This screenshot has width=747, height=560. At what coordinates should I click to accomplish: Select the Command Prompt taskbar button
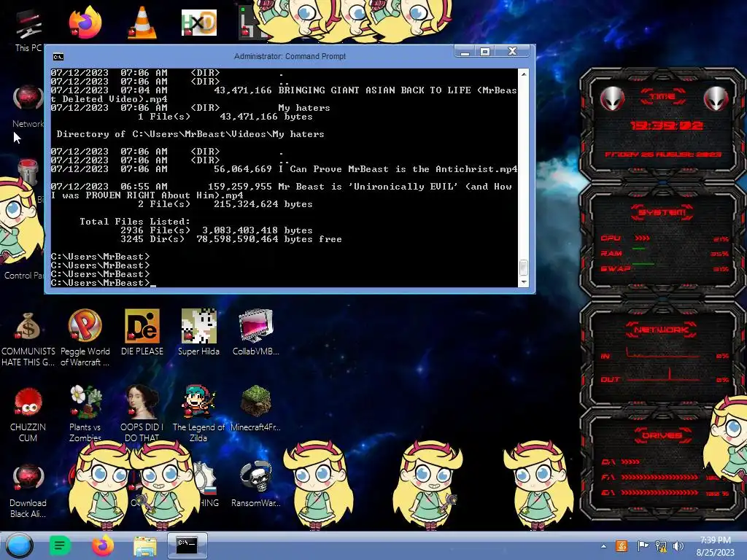(x=187, y=545)
